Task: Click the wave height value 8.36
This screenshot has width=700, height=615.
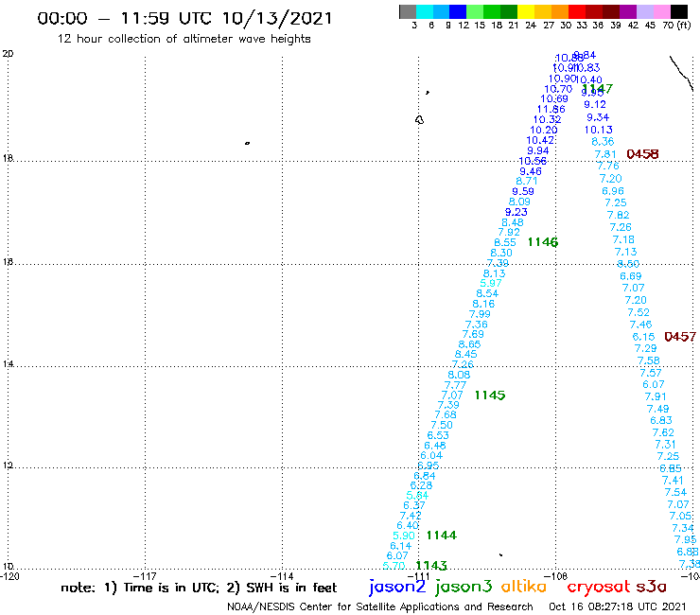Action: pyautogui.click(x=603, y=142)
